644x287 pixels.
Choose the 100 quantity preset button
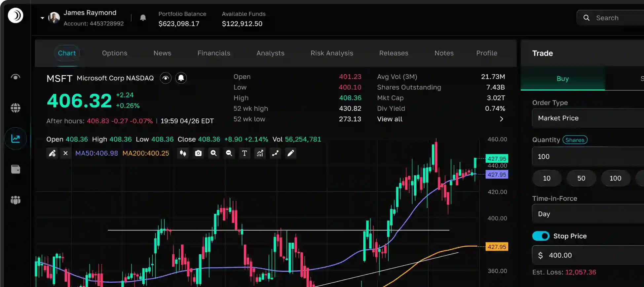pos(615,178)
